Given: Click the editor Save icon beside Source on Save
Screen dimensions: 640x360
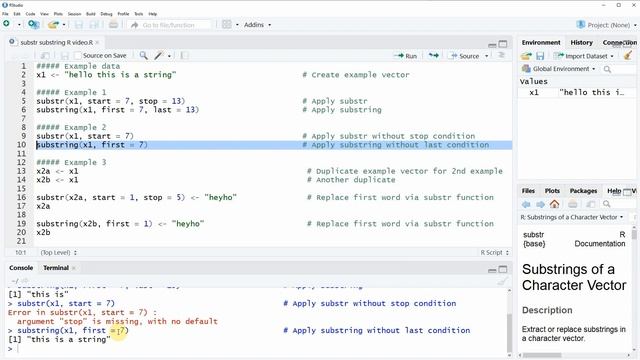Looking at the screenshot, I should [x=64, y=56].
